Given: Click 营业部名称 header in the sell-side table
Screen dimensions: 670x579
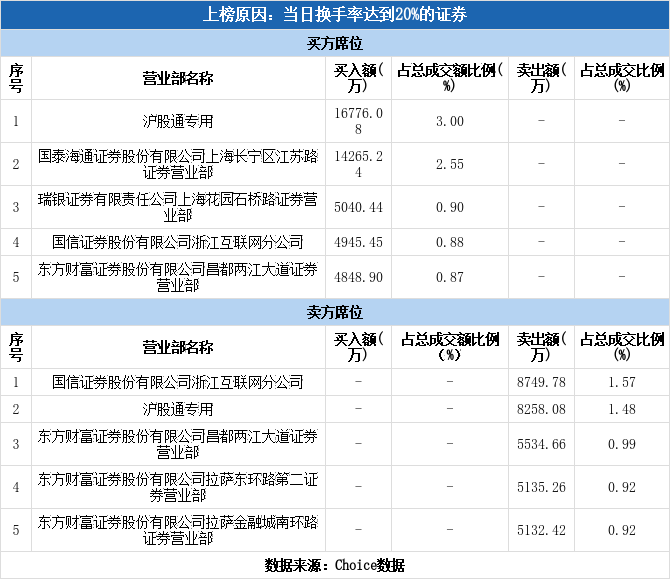Looking at the screenshot, I should tap(178, 347).
